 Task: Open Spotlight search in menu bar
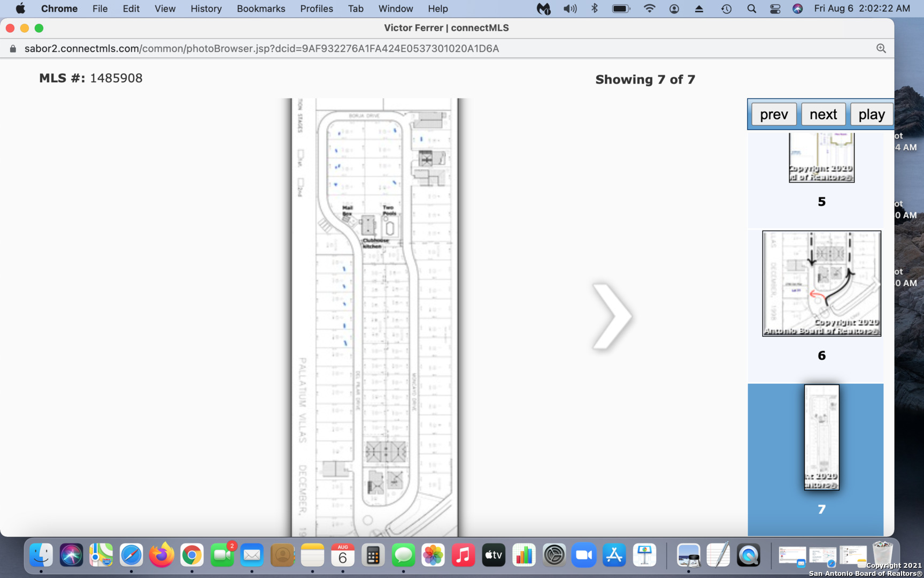[x=751, y=9]
